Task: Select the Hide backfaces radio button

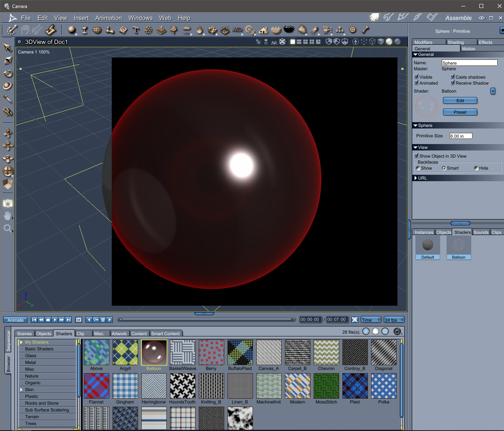Action: click(x=476, y=168)
